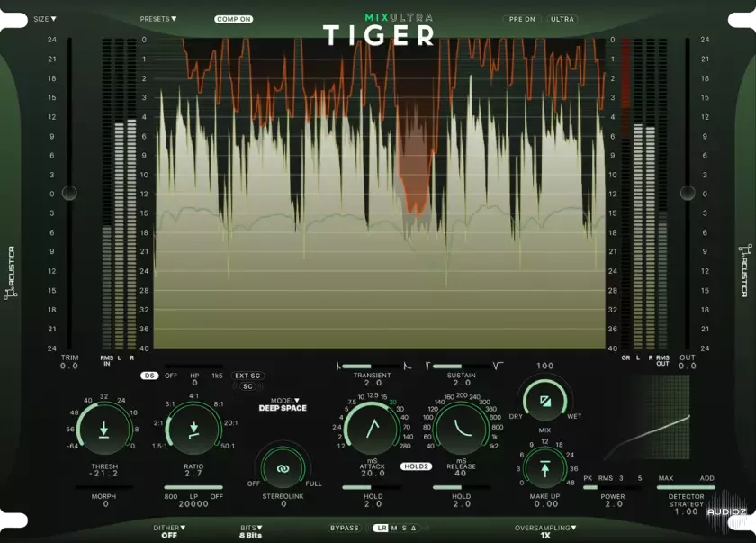Image resolution: width=756 pixels, height=543 pixels.
Task: Click the Ratio knob icon
Action: pos(193,430)
